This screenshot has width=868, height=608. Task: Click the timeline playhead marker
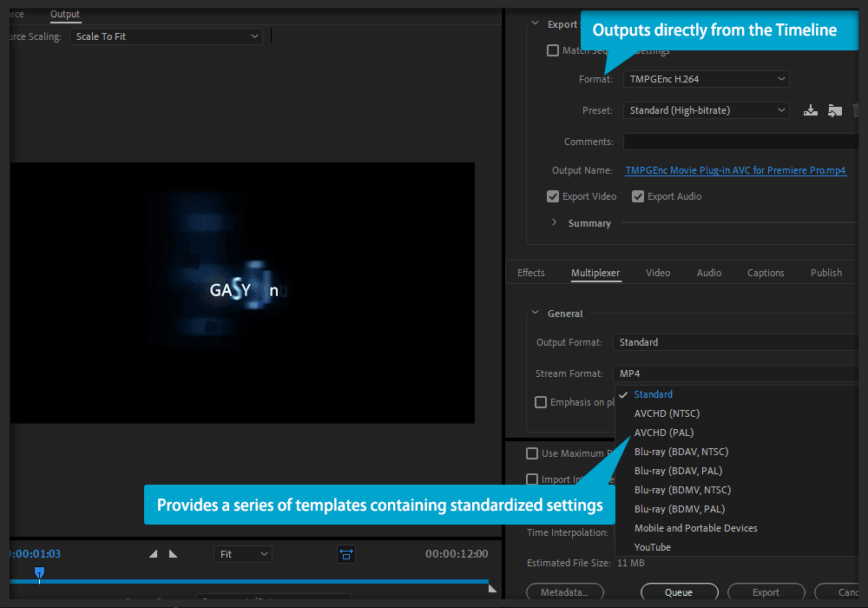coord(39,572)
